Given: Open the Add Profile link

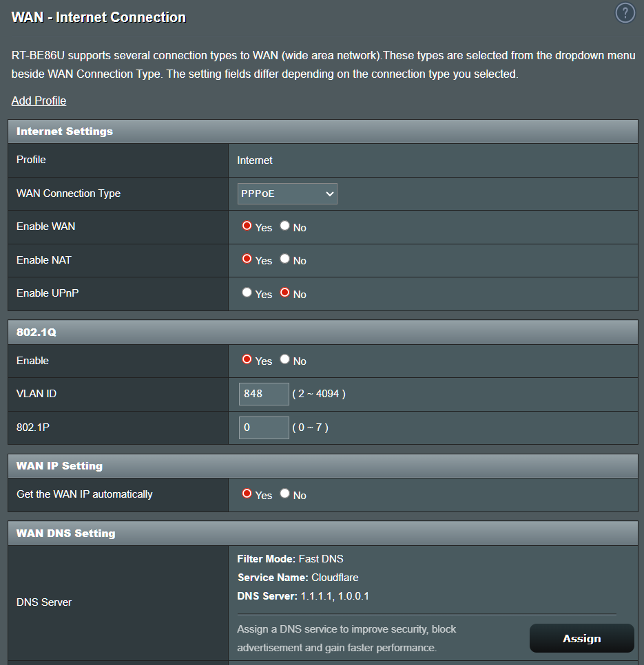Looking at the screenshot, I should (39, 101).
